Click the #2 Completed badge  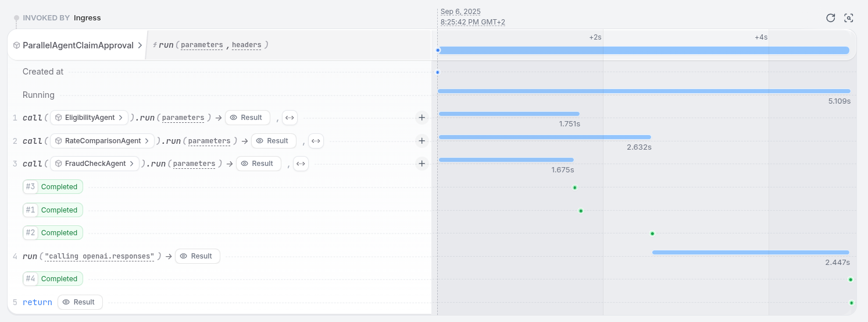click(x=53, y=233)
